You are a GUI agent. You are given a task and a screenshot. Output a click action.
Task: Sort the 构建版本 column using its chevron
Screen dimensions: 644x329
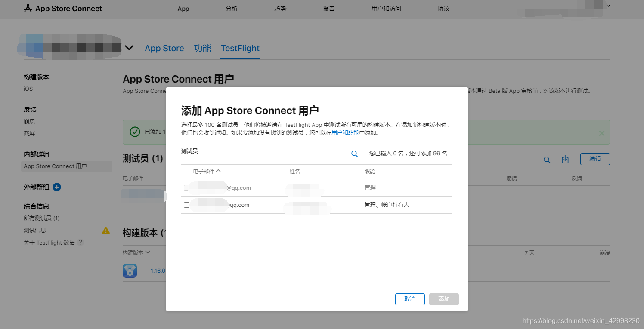tap(148, 252)
